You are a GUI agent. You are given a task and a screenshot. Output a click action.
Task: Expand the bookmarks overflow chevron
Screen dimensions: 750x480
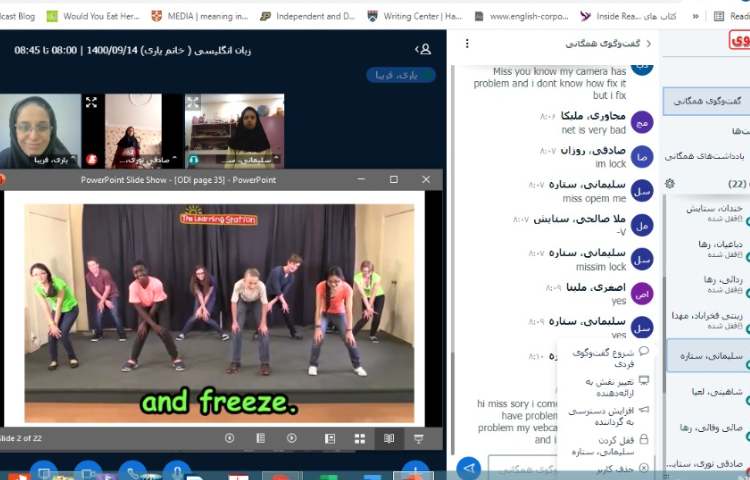695,16
